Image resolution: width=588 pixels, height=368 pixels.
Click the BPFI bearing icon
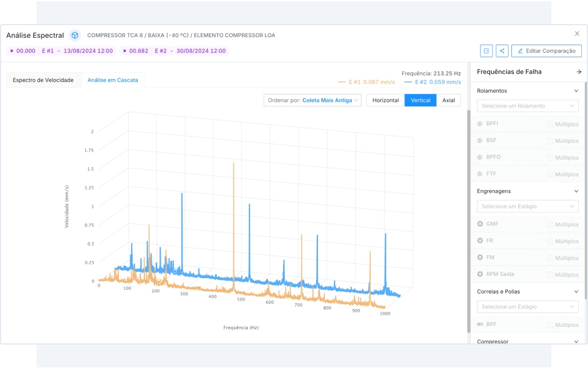point(480,124)
